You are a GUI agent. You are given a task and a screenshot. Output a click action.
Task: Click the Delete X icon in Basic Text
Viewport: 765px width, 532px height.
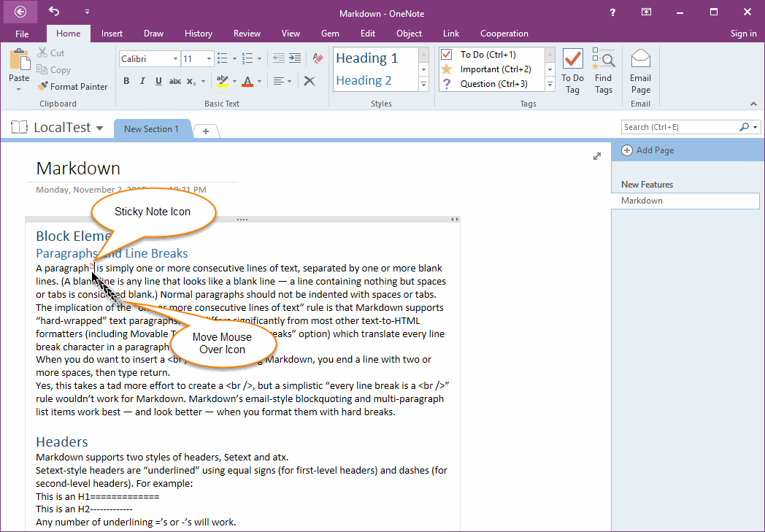coord(310,81)
